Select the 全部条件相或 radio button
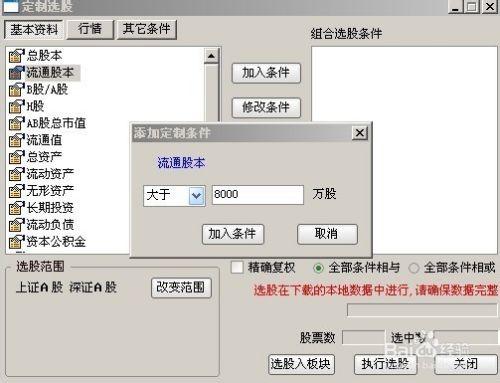The height and width of the screenshot is (383, 500). click(414, 268)
